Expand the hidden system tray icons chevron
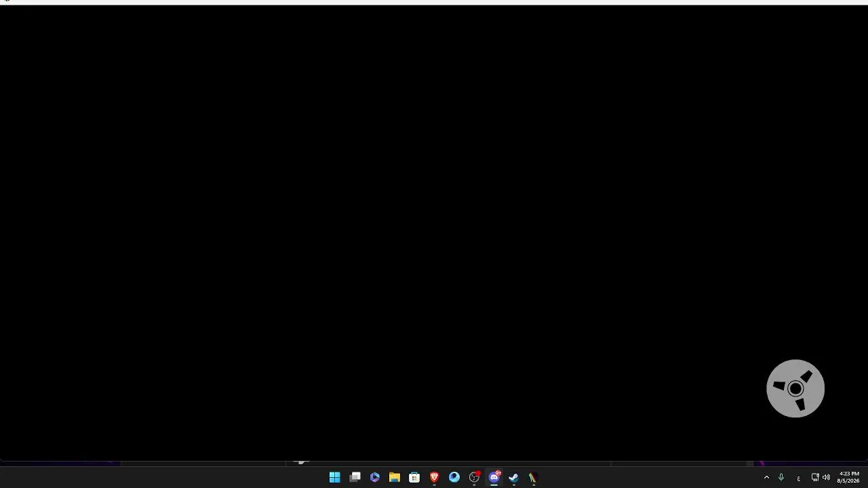The height and width of the screenshot is (488, 868). [767, 478]
